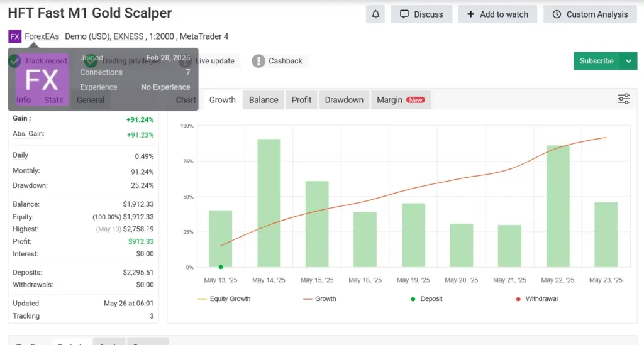Toggle the Deposit legend series
The image size is (644, 345).
click(x=429, y=299)
